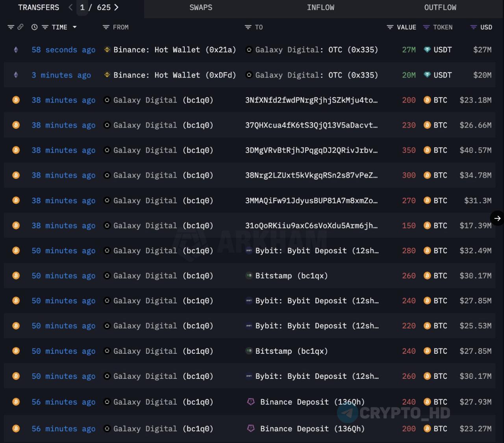This screenshot has width=504, height=443.
Task: Go to the next transfers page chevron
Action: (116, 7)
